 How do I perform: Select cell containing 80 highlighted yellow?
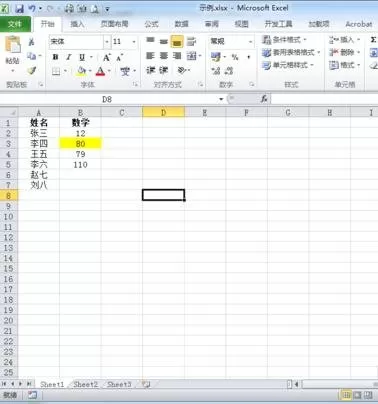tap(80, 144)
